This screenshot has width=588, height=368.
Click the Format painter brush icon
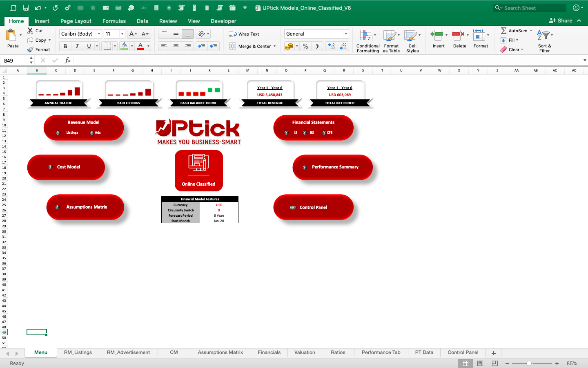point(30,49)
